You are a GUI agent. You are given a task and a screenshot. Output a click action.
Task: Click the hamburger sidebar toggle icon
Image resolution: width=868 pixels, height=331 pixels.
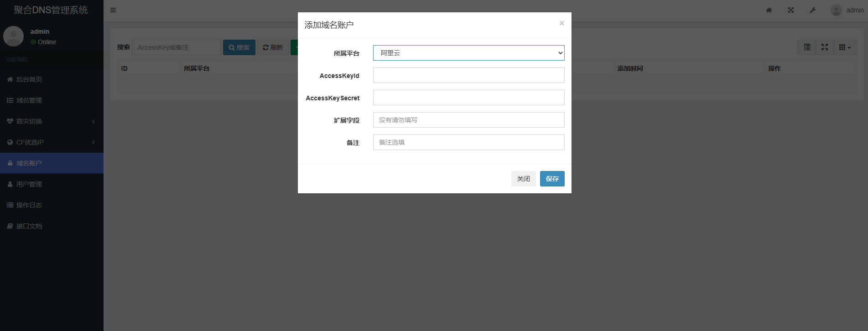pyautogui.click(x=113, y=10)
